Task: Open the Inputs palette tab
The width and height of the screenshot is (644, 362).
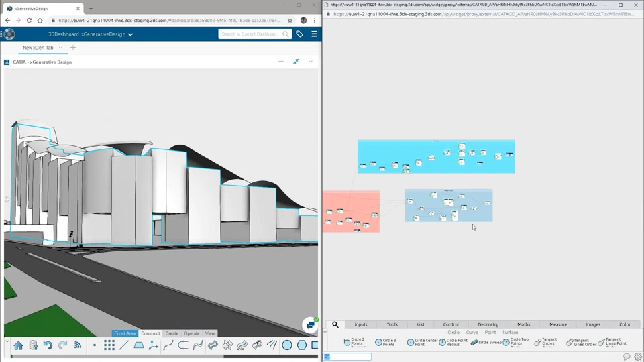Action: click(361, 324)
